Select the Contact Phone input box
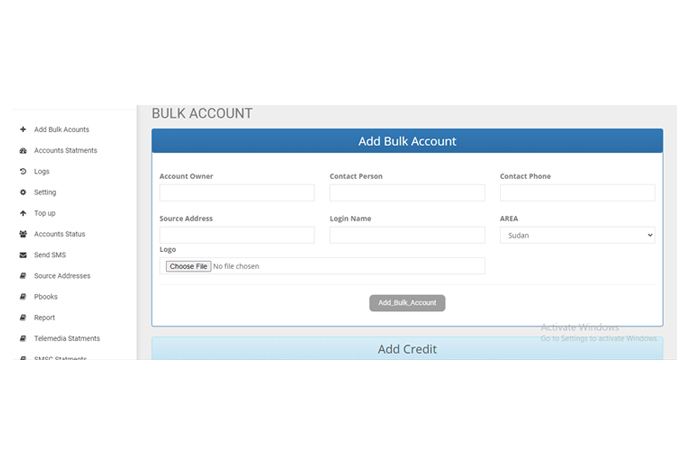 pyautogui.click(x=577, y=193)
